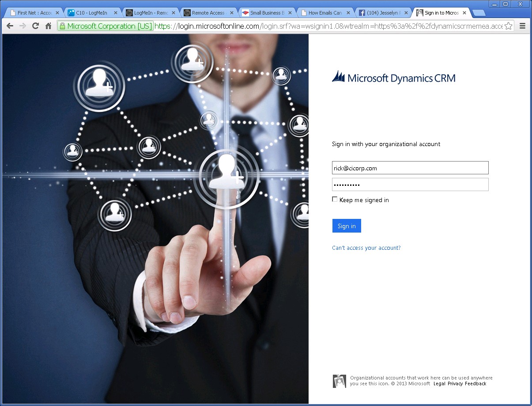The height and width of the screenshot is (406, 532).
Task: Click the Microsoft Dynamics CRM logo
Action: coord(393,77)
